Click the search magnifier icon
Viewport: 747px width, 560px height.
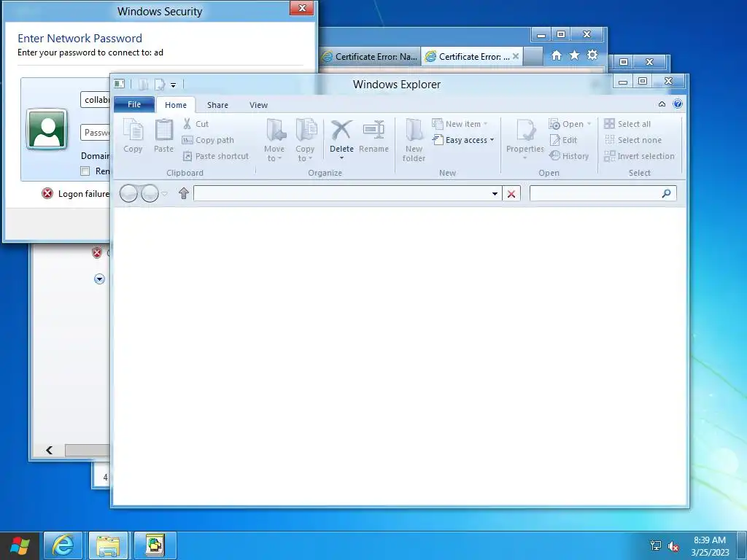(666, 193)
